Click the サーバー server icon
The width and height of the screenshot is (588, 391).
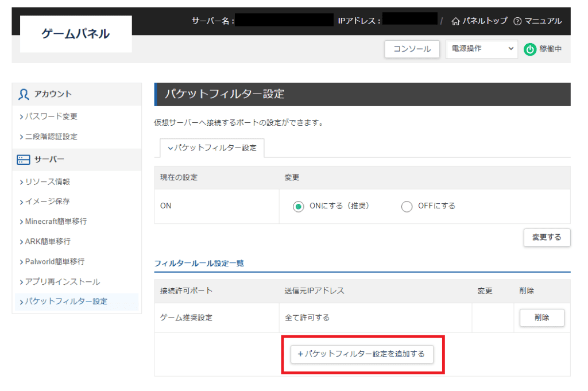pos(23,160)
